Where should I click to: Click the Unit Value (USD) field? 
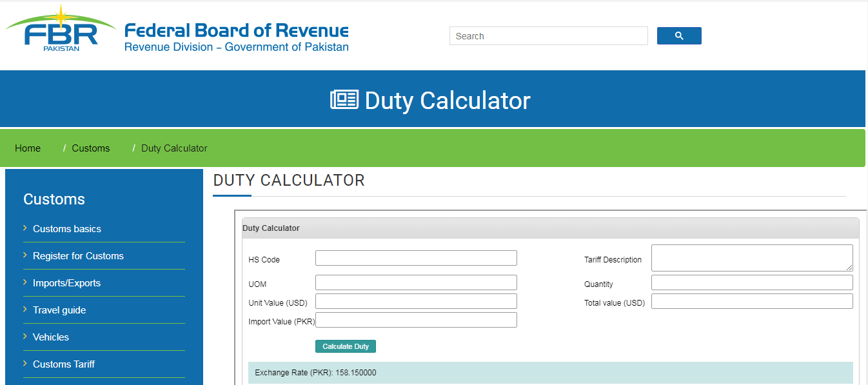coord(416,301)
